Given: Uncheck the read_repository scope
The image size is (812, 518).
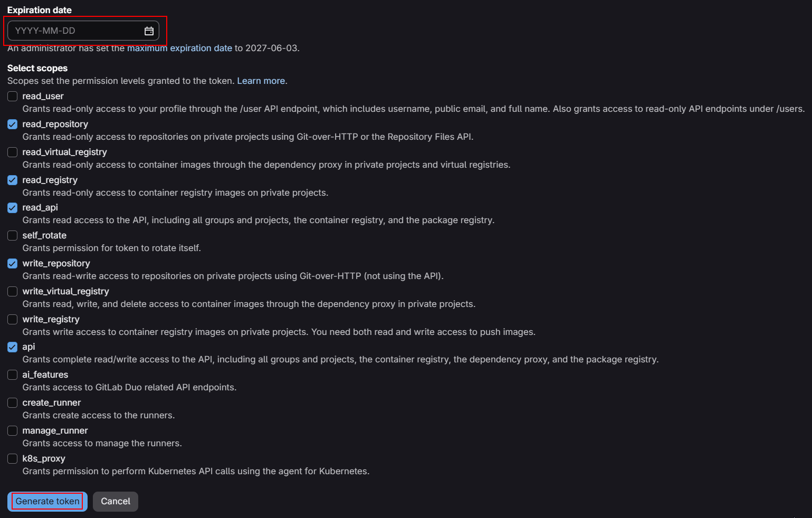Looking at the screenshot, I should pyautogui.click(x=13, y=124).
